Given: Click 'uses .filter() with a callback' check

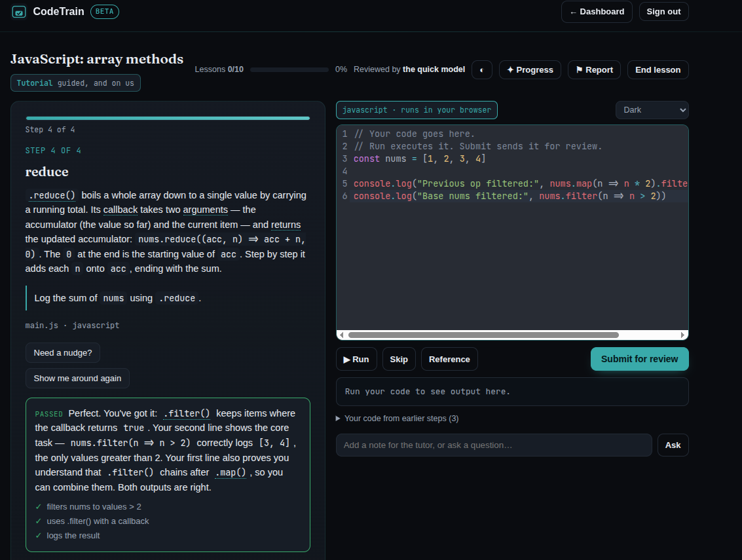Looking at the screenshot, I should coord(98,521).
